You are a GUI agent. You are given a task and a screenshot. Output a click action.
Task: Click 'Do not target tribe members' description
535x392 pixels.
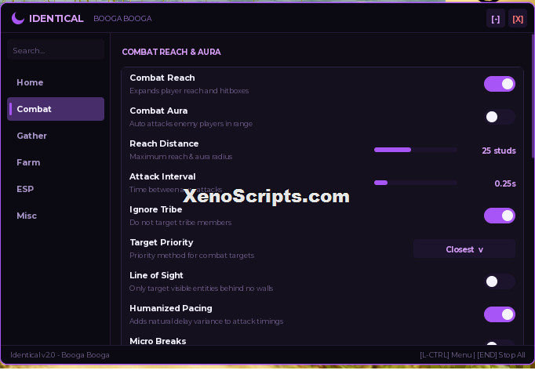coord(180,222)
